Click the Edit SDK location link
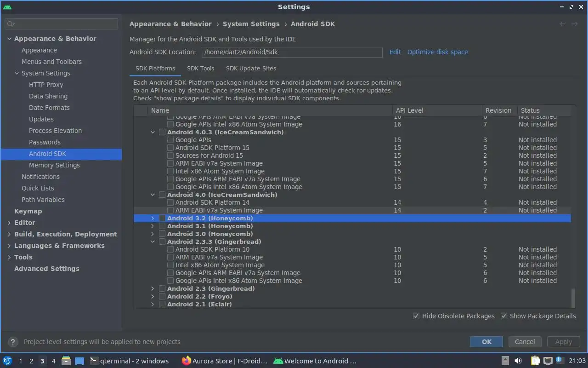 (395, 52)
